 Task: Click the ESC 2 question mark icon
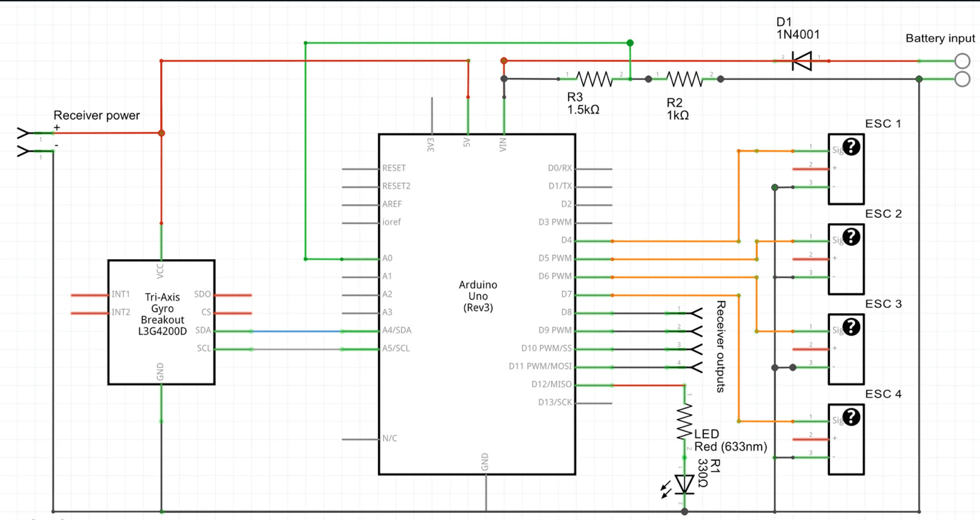click(x=851, y=237)
